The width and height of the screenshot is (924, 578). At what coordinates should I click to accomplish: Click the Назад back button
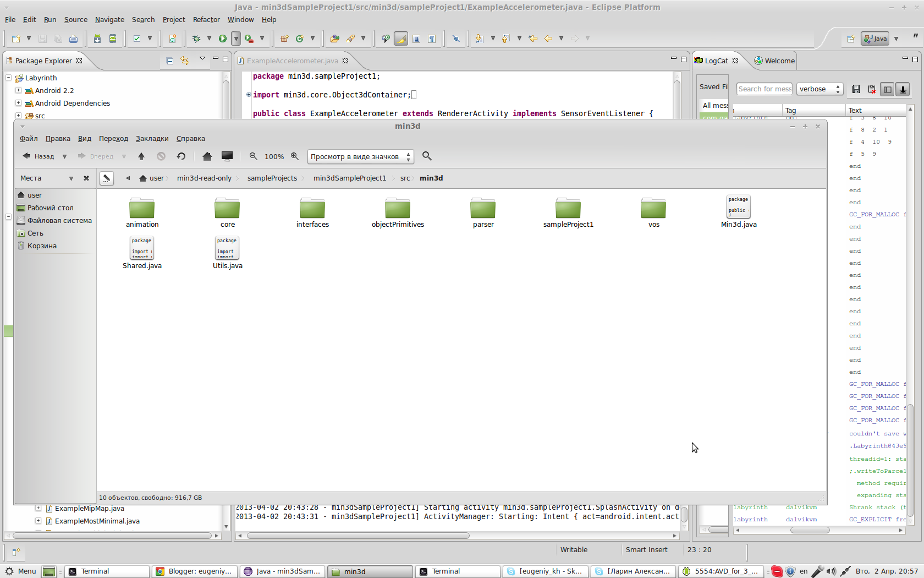pos(38,156)
